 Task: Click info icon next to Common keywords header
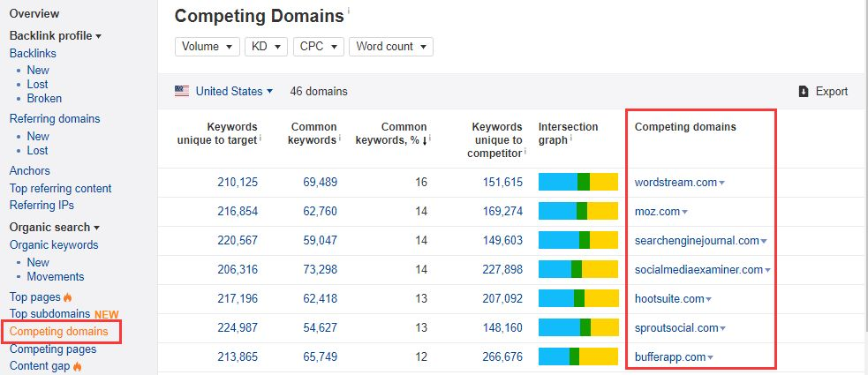(339, 137)
